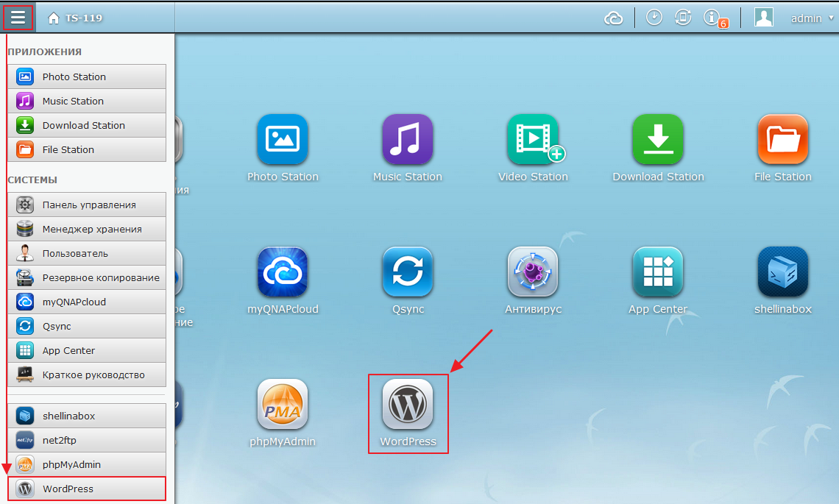Expand the admin account dropdown
Viewport: 839px width, 504px height.
tap(812, 18)
